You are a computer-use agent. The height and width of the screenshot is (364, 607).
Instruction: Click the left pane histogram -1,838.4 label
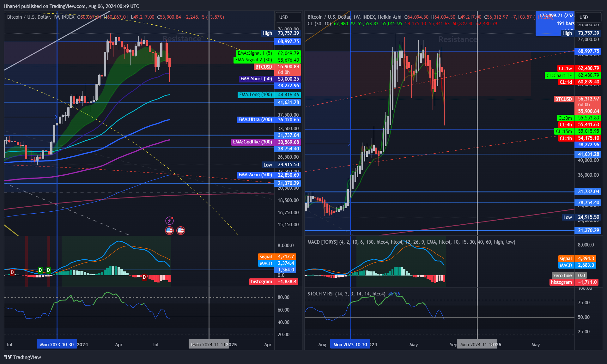(274, 282)
